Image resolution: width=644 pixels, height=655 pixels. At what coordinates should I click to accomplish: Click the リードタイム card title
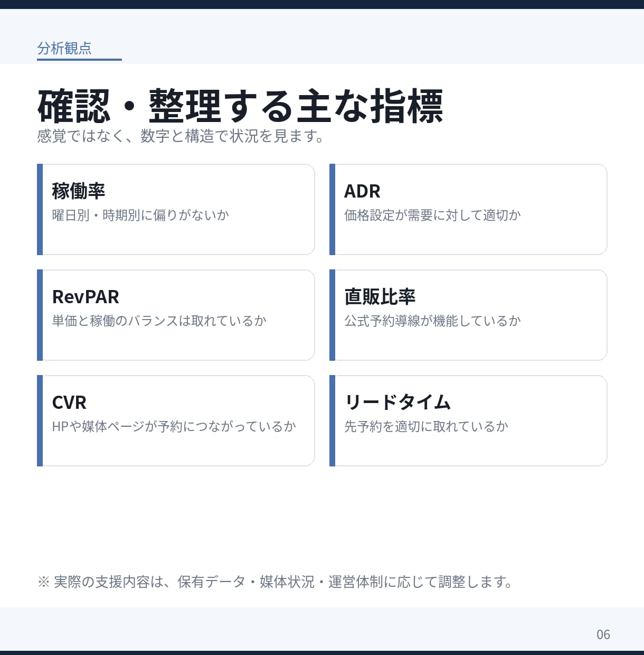click(397, 403)
